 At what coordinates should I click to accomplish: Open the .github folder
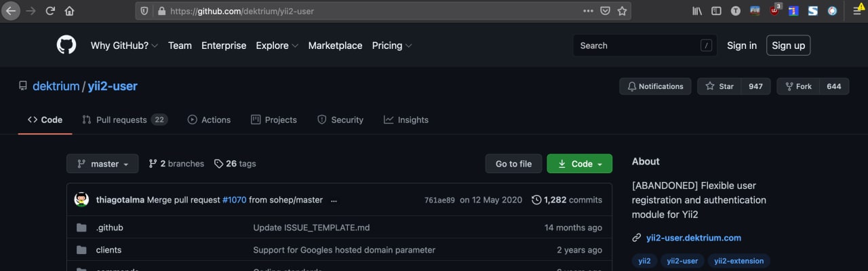click(x=110, y=228)
